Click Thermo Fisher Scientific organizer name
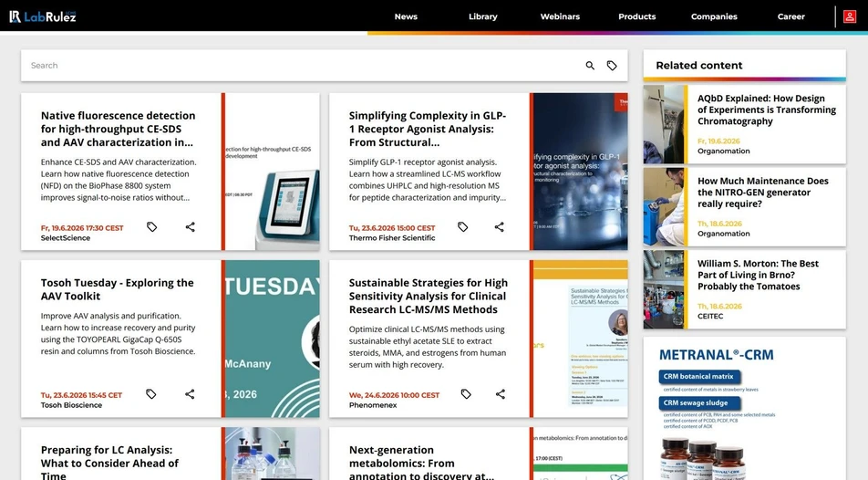The image size is (868, 480). 392,238
